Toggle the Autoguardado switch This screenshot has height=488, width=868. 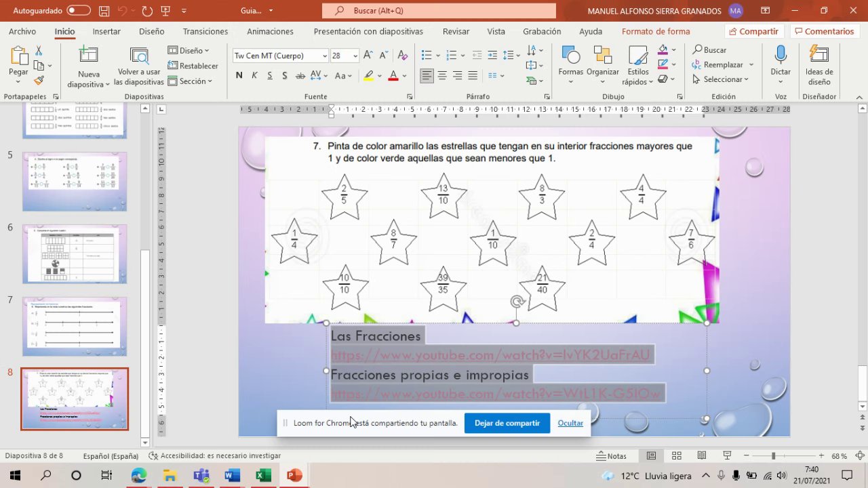[79, 11]
